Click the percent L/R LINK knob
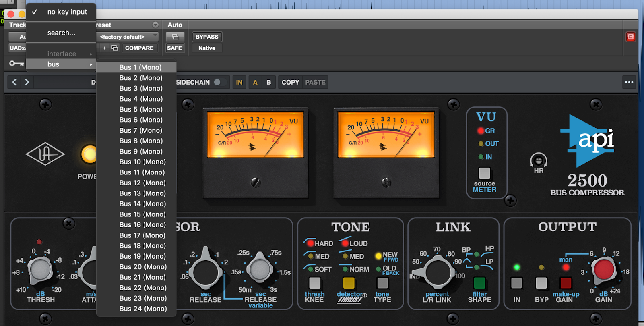 pyautogui.click(x=438, y=272)
